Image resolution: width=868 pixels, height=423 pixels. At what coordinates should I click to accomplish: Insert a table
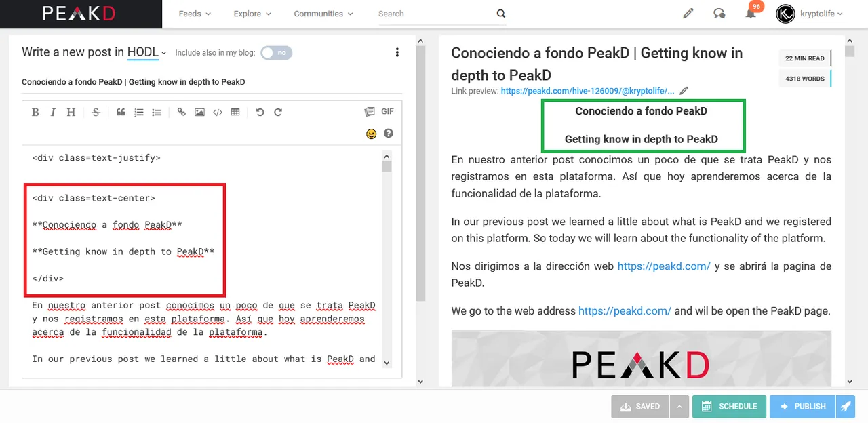tap(235, 113)
